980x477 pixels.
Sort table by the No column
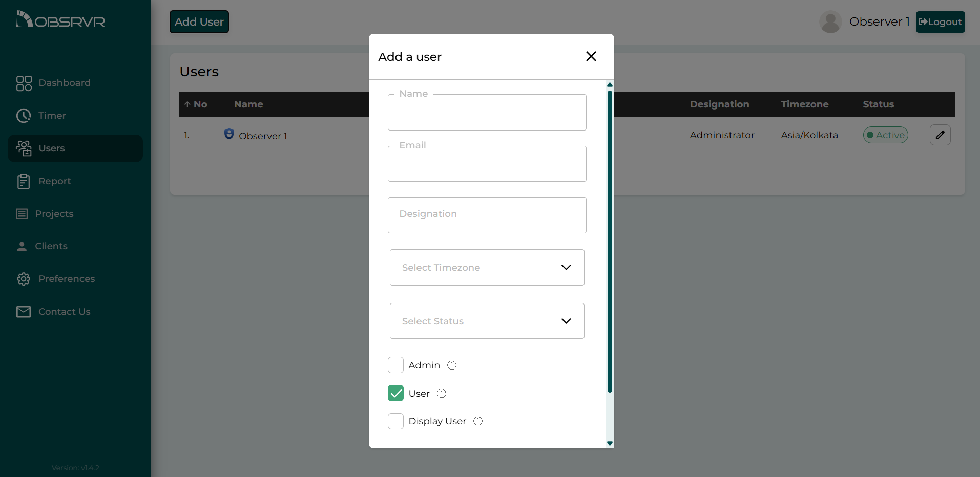click(x=196, y=104)
